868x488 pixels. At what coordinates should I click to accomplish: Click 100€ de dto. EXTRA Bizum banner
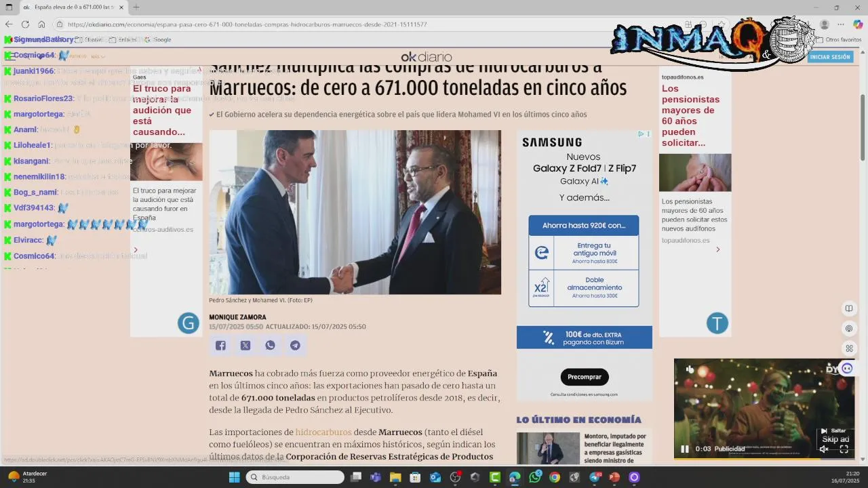tap(585, 338)
